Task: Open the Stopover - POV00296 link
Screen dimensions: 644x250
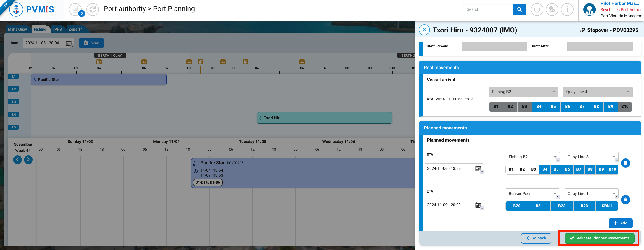Action: [x=612, y=30]
